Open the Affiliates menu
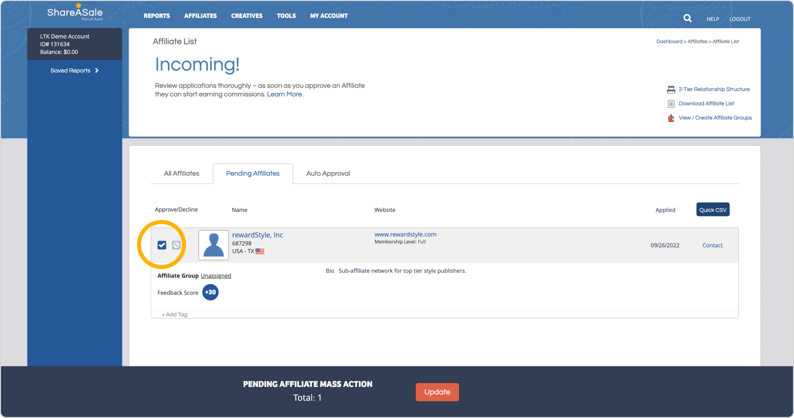The height and width of the screenshot is (418, 794). coord(201,16)
